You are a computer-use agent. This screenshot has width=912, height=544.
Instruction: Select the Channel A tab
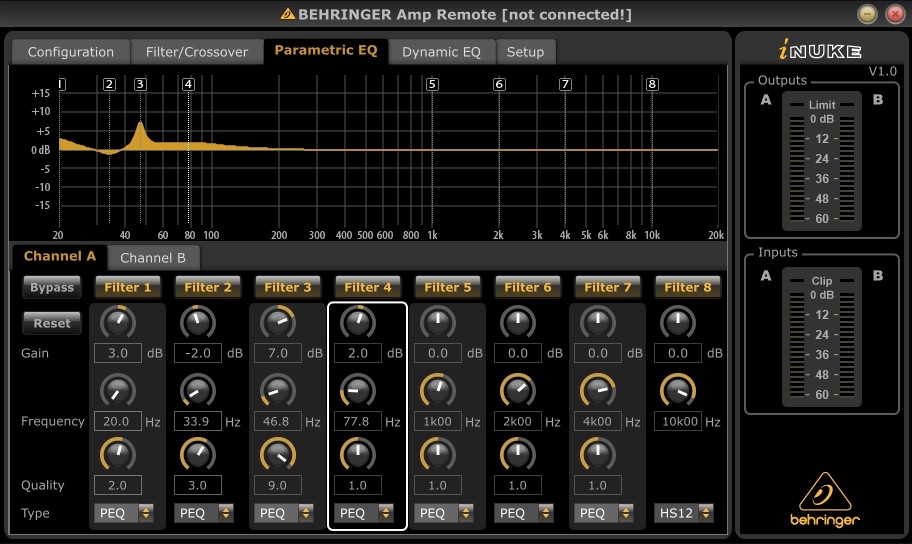[59, 257]
